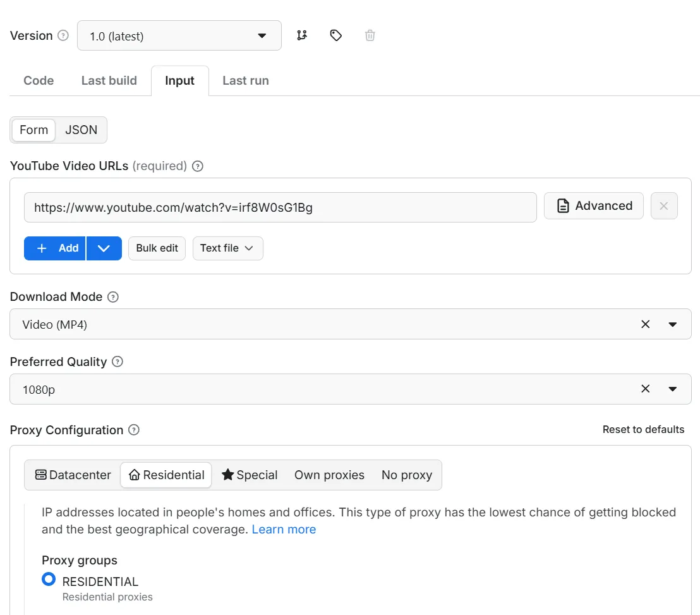Expand the Text file dropdown

tap(227, 248)
